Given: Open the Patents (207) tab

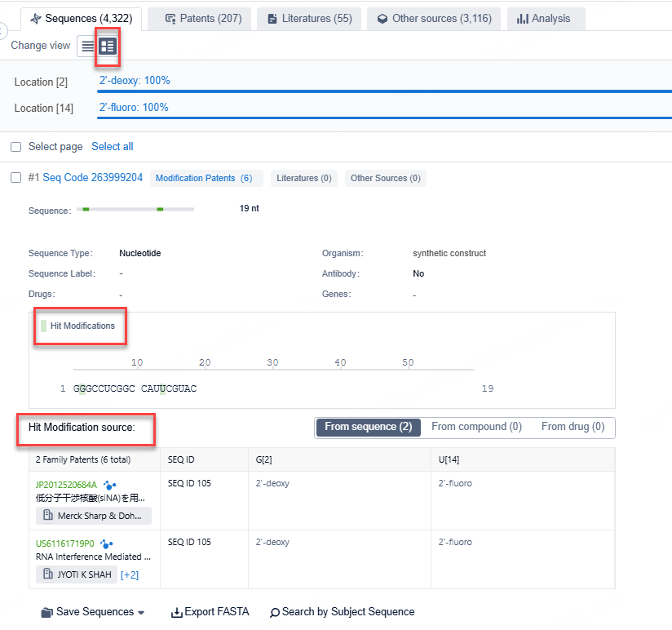Looking at the screenshot, I should (203, 18).
